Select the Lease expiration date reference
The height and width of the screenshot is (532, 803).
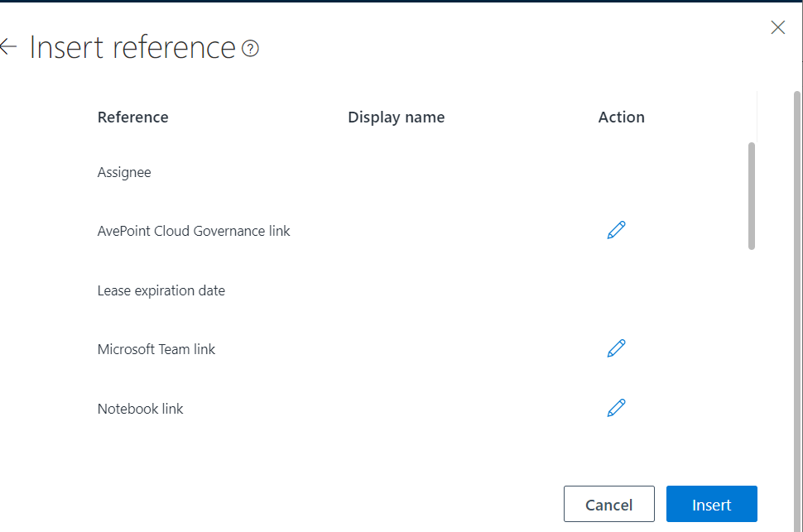161,290
